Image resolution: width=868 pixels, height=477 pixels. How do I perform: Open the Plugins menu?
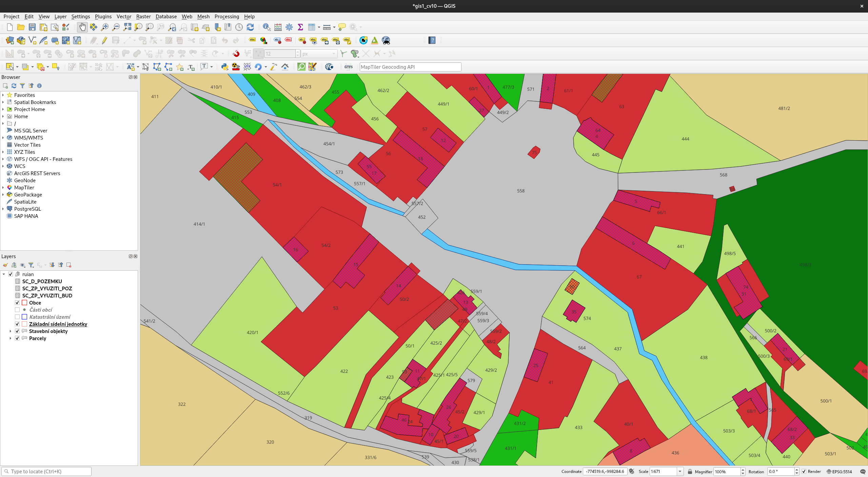coord(103,16)
